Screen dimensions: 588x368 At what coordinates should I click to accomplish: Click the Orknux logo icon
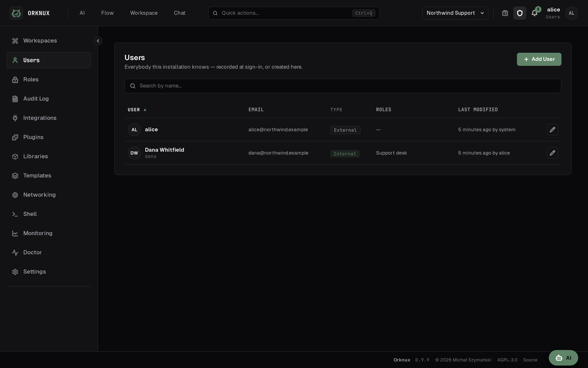[16, 13]
